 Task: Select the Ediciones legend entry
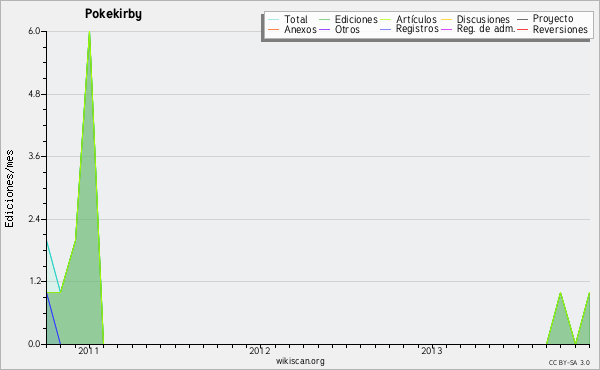click(356, 19)
